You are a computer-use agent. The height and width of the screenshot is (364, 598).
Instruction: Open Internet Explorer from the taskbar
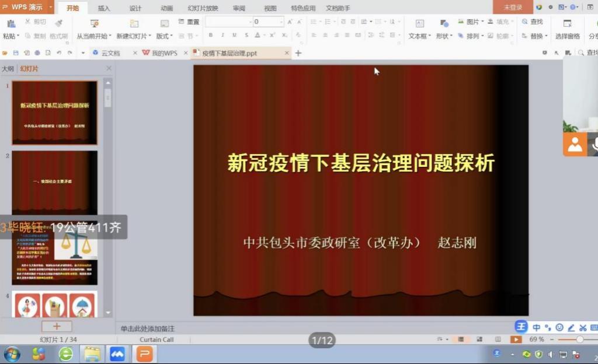coord(65,353)
